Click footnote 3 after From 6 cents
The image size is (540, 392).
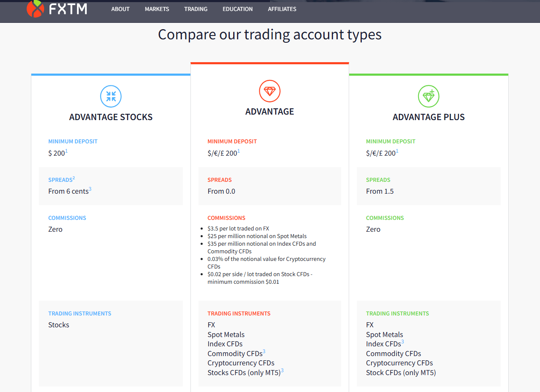[90, 189]
